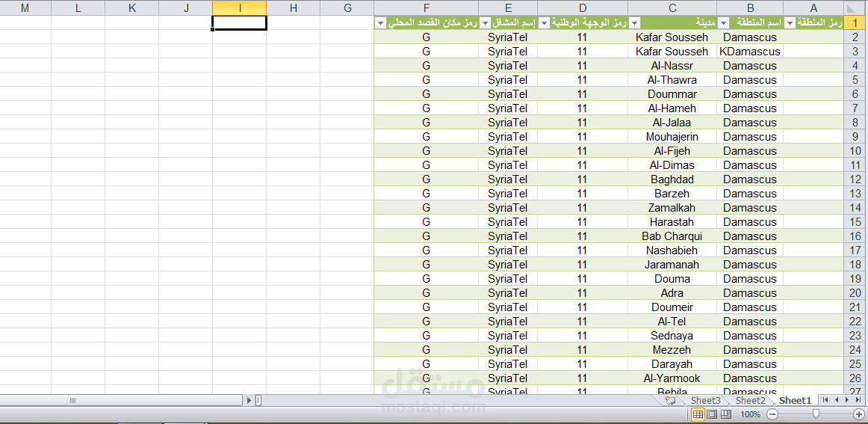Screen dimensions: 868x424
Task: Open filter dropdown for column F header
Action: [x=381, y=22]
